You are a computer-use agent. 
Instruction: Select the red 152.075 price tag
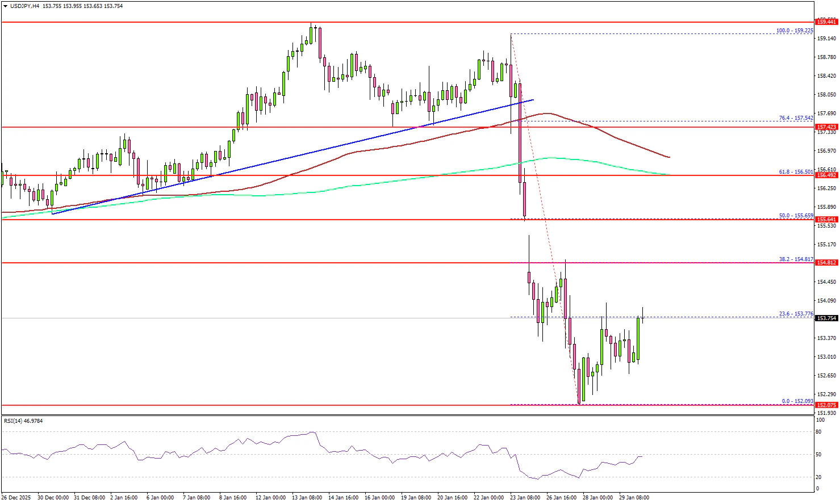click(x=826, y=405)
